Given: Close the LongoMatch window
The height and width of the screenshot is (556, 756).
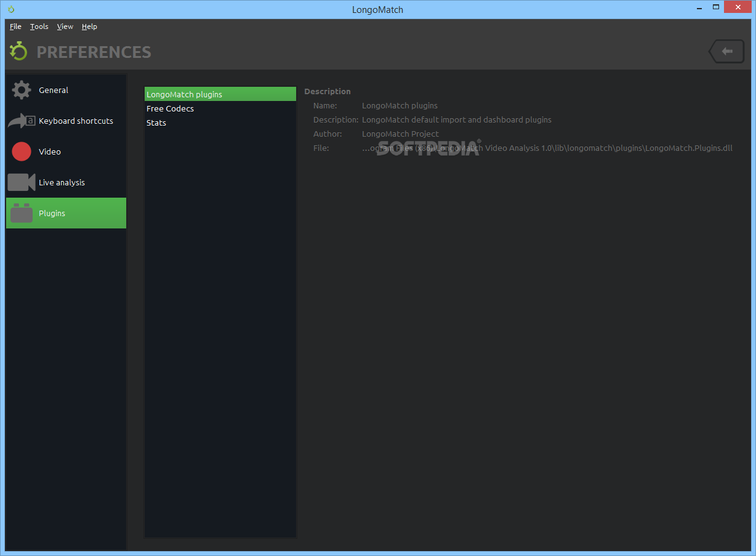Looking at the screenshot, I should [x=738, y=8].
